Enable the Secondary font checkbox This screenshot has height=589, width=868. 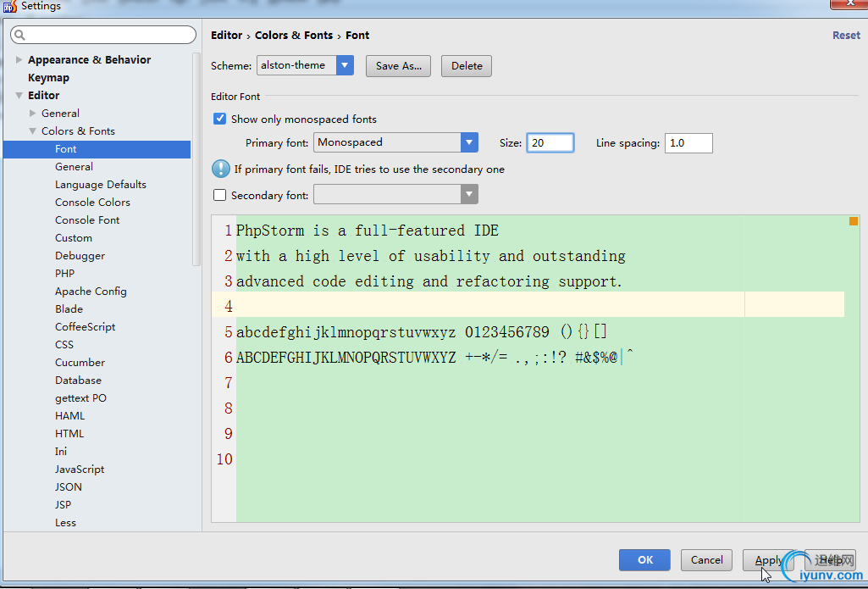tap(220, 195)
